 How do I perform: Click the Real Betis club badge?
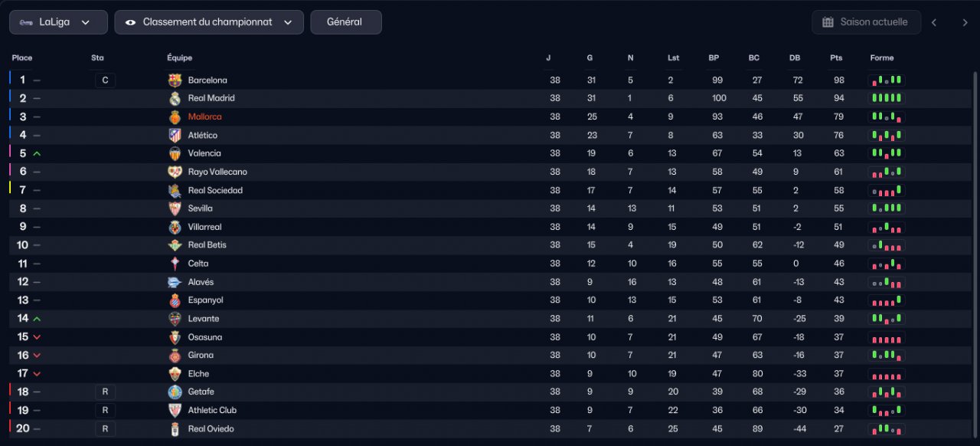click(x=175, y=245)
